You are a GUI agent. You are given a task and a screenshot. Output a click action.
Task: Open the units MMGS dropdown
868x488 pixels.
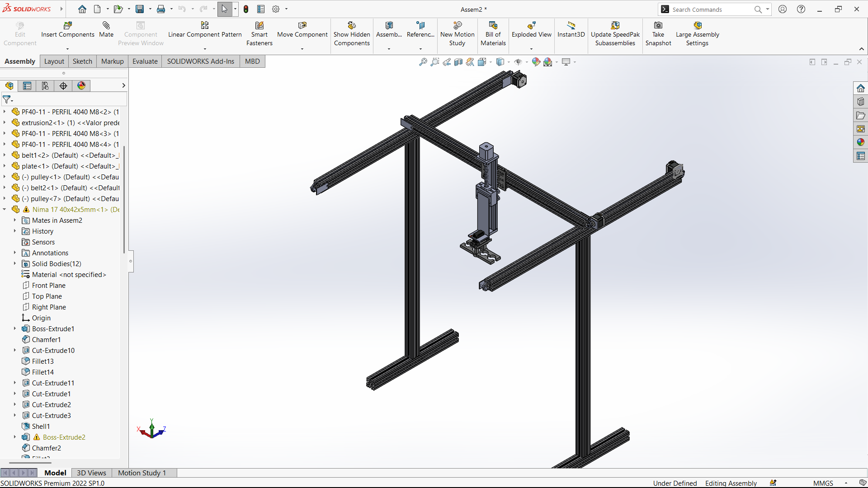click(846, 483)
